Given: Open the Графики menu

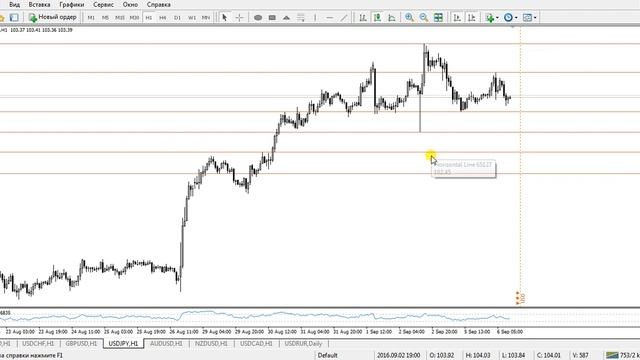Looking at the screenshot, I should (71, 4).
